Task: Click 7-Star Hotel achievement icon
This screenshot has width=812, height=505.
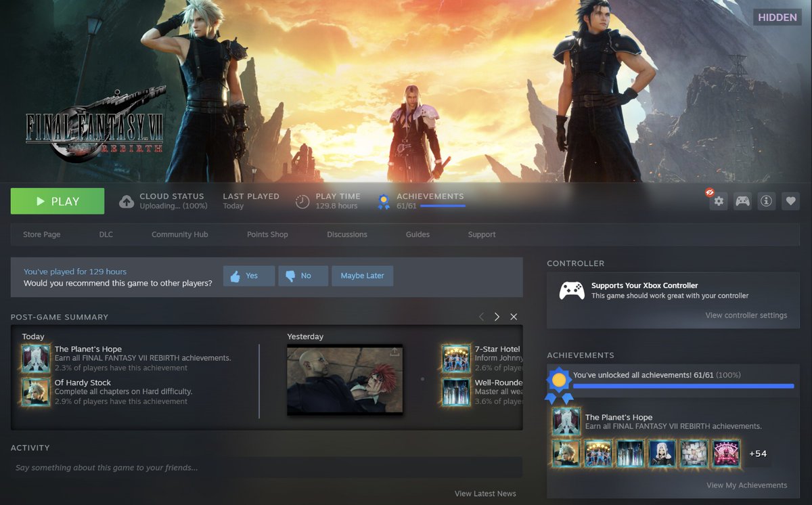Action: (x=456, y=358)
